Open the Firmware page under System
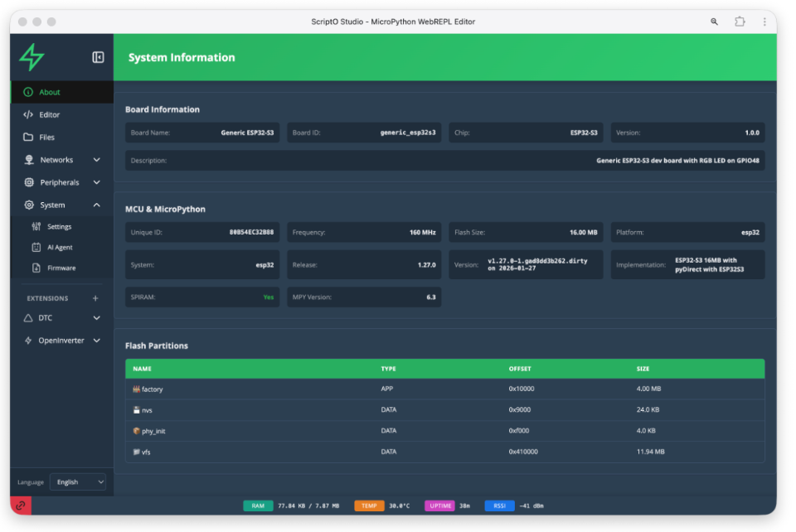The width and height of the screenshot is (796, 532). tap(61, 268)
